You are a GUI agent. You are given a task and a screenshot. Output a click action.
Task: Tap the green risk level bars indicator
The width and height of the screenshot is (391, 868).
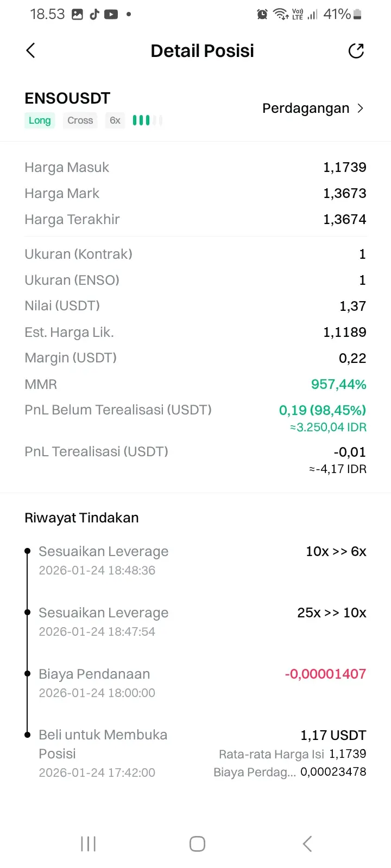click(147, 120)
